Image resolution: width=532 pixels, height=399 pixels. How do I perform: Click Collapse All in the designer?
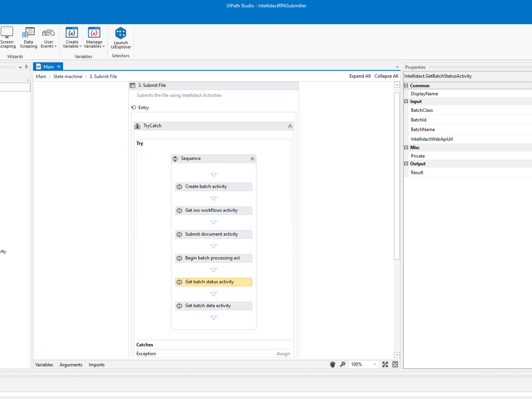[386, 76]
